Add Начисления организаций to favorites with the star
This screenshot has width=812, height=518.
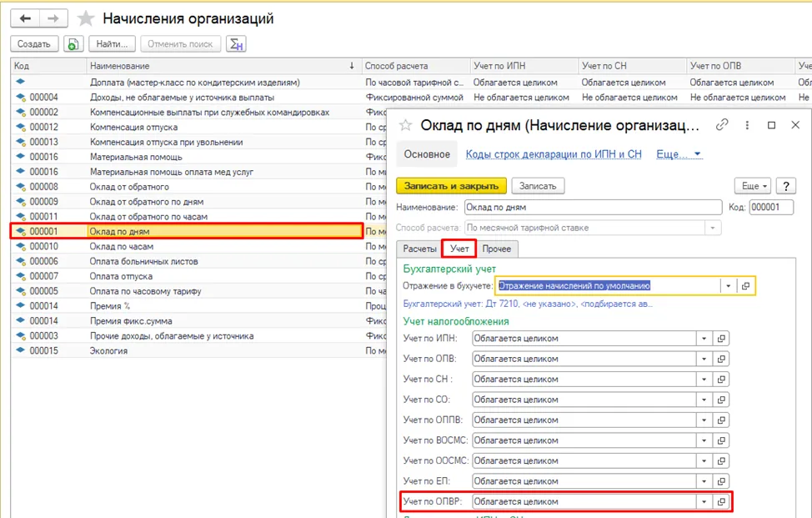click(x=85, y=19)
